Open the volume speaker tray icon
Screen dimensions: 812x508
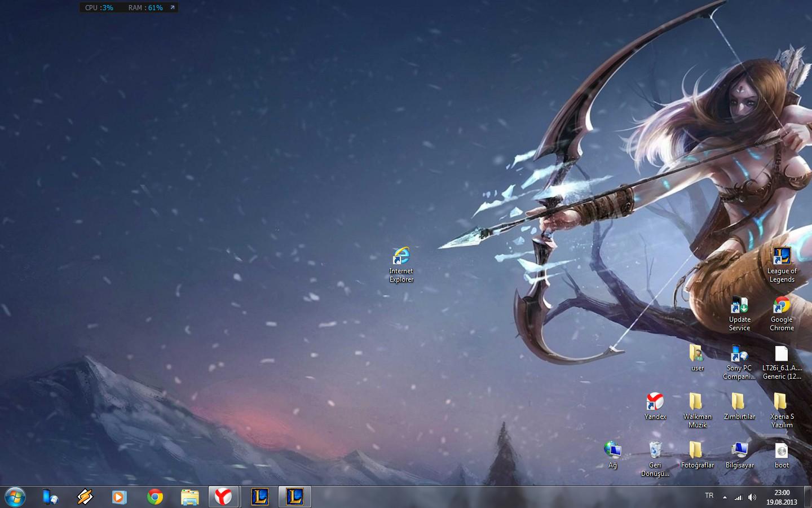point(752,497)
